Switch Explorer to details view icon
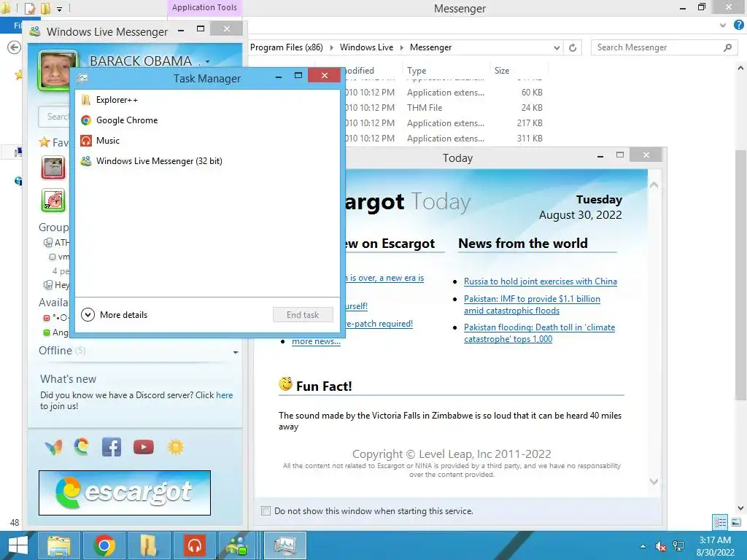 (x=720, y=522)
